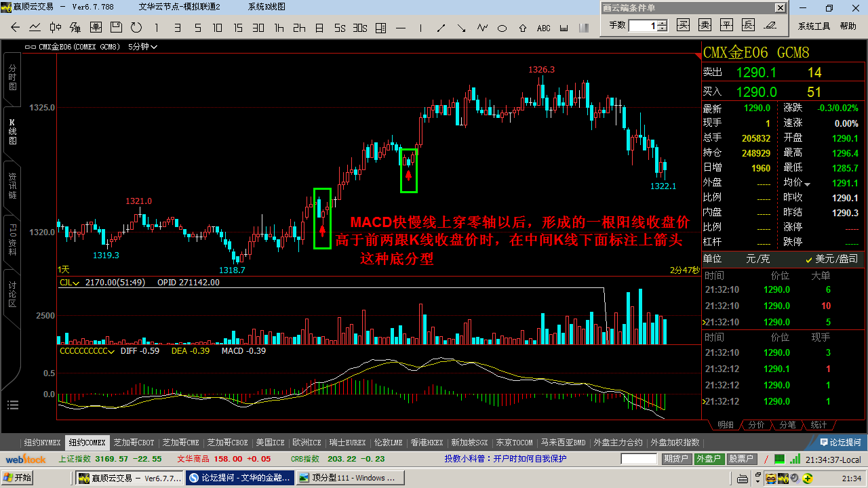Screen dimensions: 868x488
Task: Switch to the 分笔 tab
Action: tap(787, 425)
